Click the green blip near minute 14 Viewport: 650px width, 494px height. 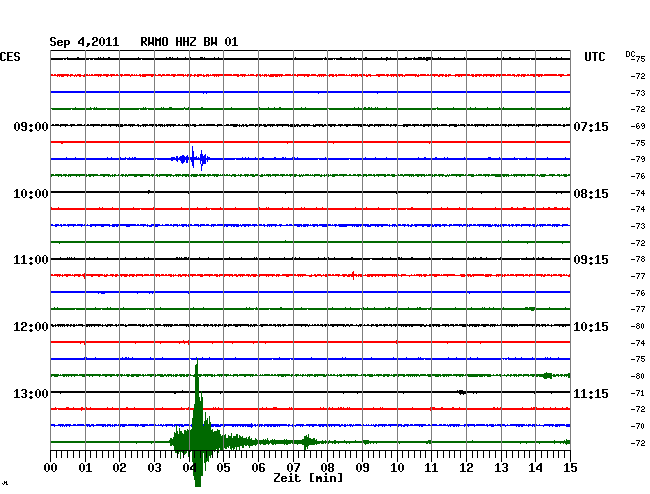coord(547,375)
